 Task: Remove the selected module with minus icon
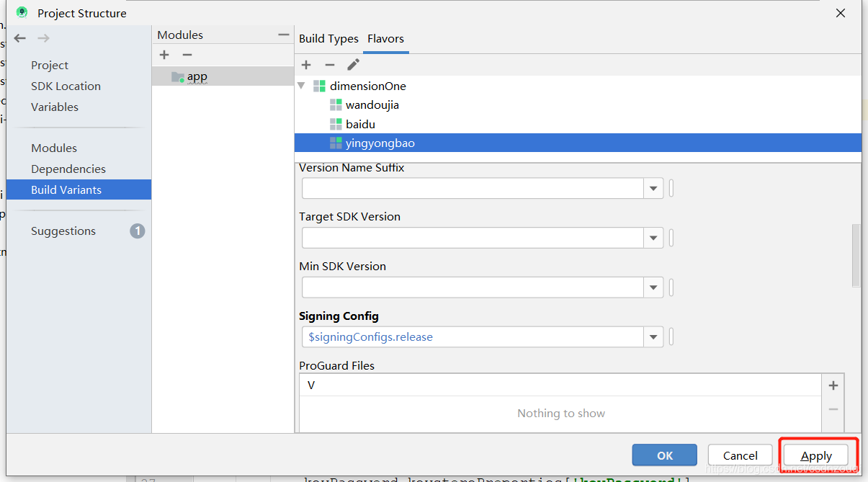(x=187, y=55)
